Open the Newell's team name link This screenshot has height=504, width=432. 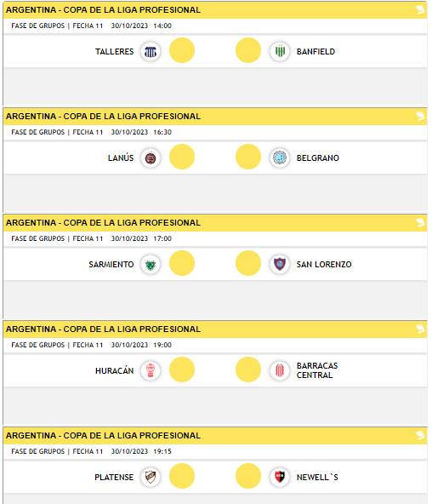click(317, 478)
